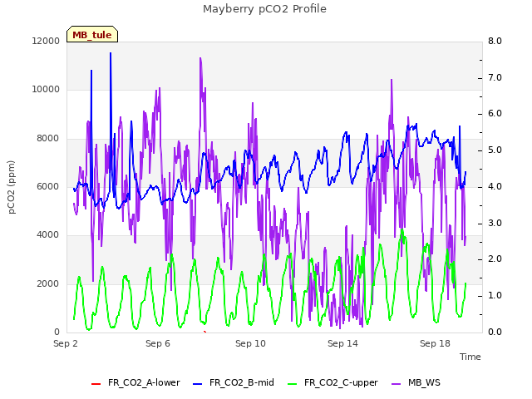Click the 5.0 right axis label
Screen dimensions: 532x399
click(x=495, y=150)
